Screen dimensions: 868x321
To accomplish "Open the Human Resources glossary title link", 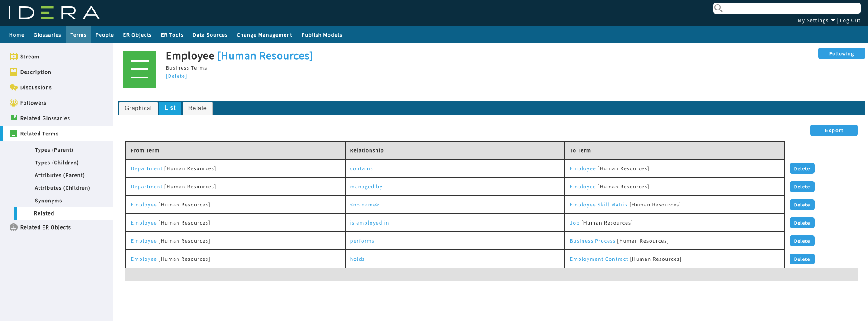I will tap(265, 56).
